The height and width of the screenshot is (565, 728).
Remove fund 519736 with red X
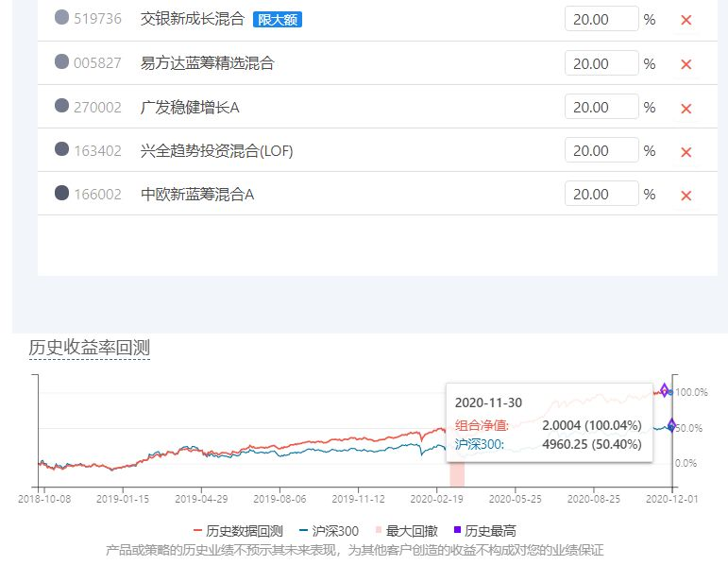[686, 20]
